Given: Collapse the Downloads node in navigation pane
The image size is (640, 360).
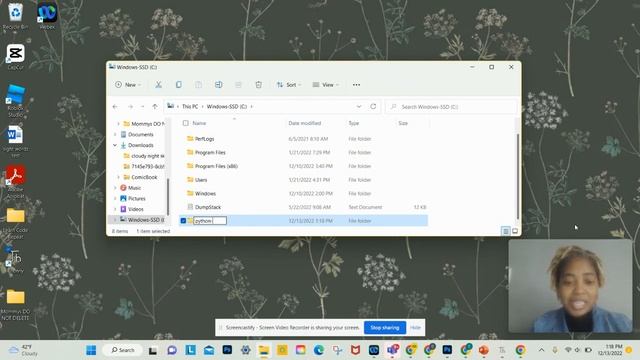Looking at the screenshot, I should tap(115, 145).
